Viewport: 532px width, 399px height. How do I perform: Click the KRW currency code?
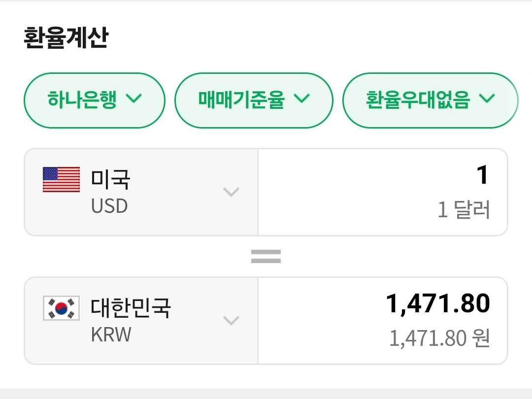coord(111,335)
